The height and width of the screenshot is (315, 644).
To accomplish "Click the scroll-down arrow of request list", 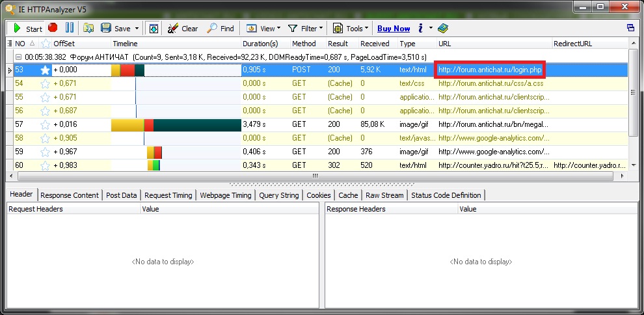I will pos(634,165).
